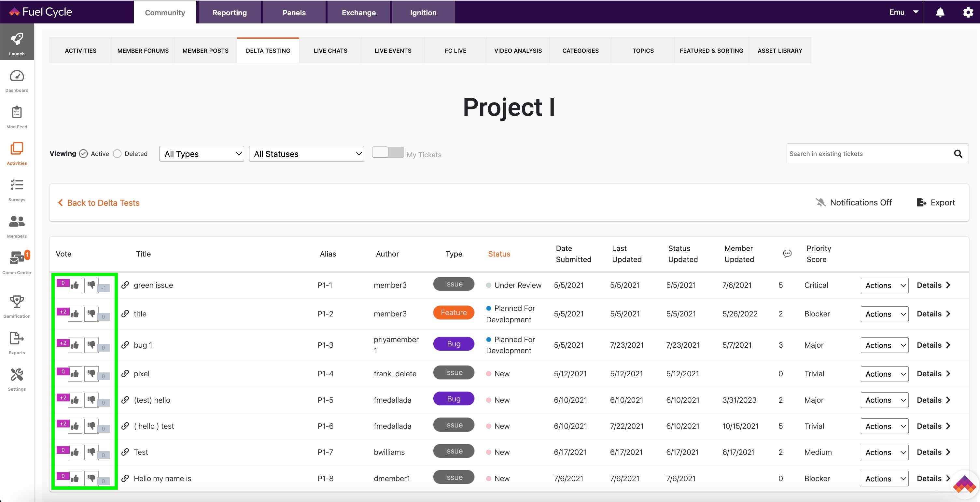Open the MEMBER FORUMS tab

(143, 50)
